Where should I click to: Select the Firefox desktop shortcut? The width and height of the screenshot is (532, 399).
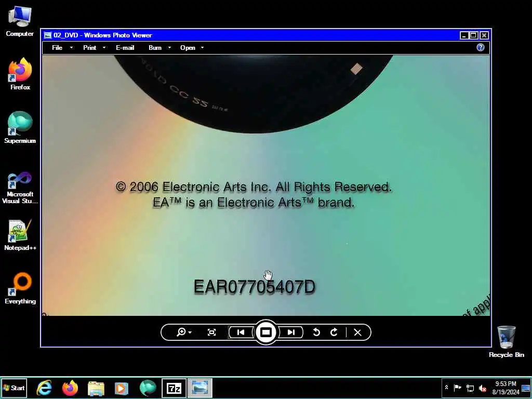coord(20,74)
